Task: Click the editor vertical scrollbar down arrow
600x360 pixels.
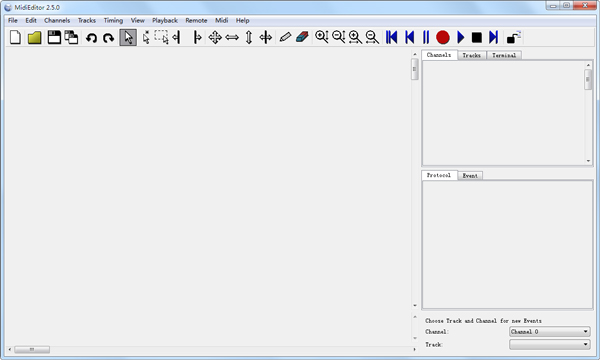Action: click(x=415, y=305)
